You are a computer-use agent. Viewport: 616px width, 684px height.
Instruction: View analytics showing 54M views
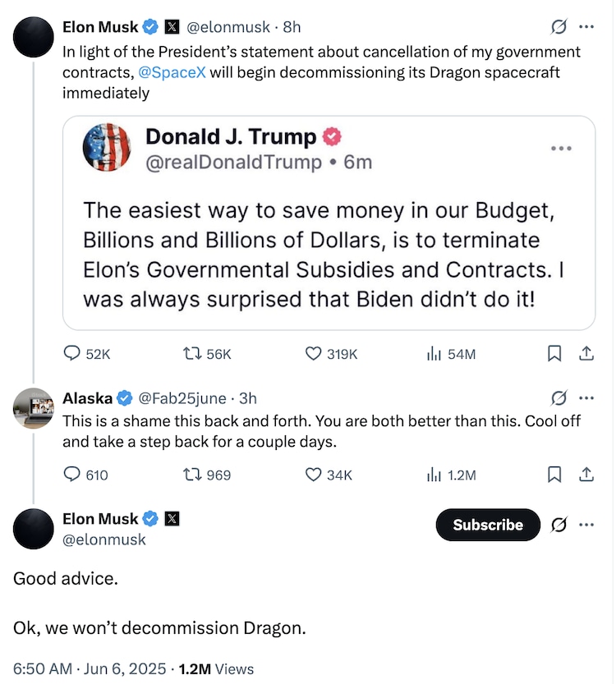[x=433, y=354]
